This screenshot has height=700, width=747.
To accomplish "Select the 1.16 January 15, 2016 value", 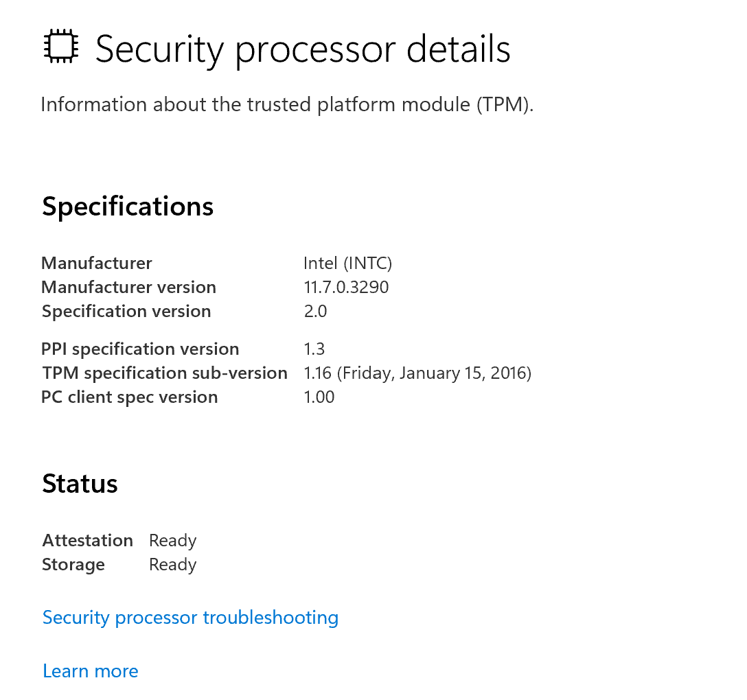I will pos(418,373).
